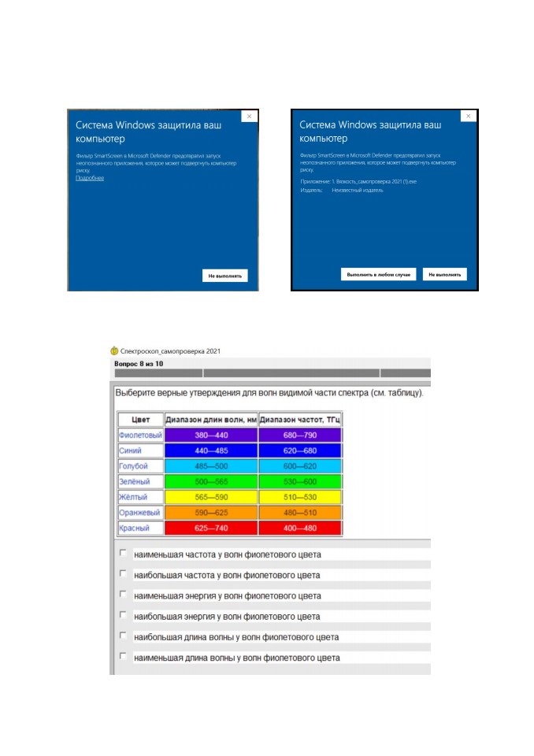Close the left SmartScreen dialog
This screenshot has width=534, height=756.
pos(249,117)
